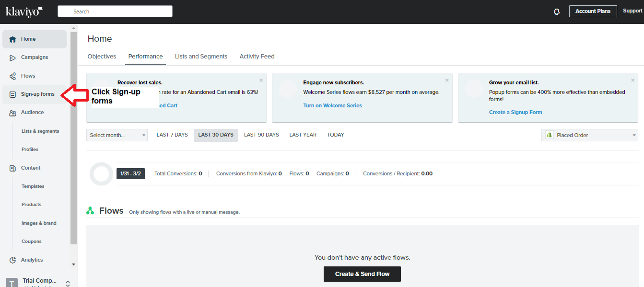Click the Home house icon in sidebar
644x287 pixels.
(x=13, y=39)
